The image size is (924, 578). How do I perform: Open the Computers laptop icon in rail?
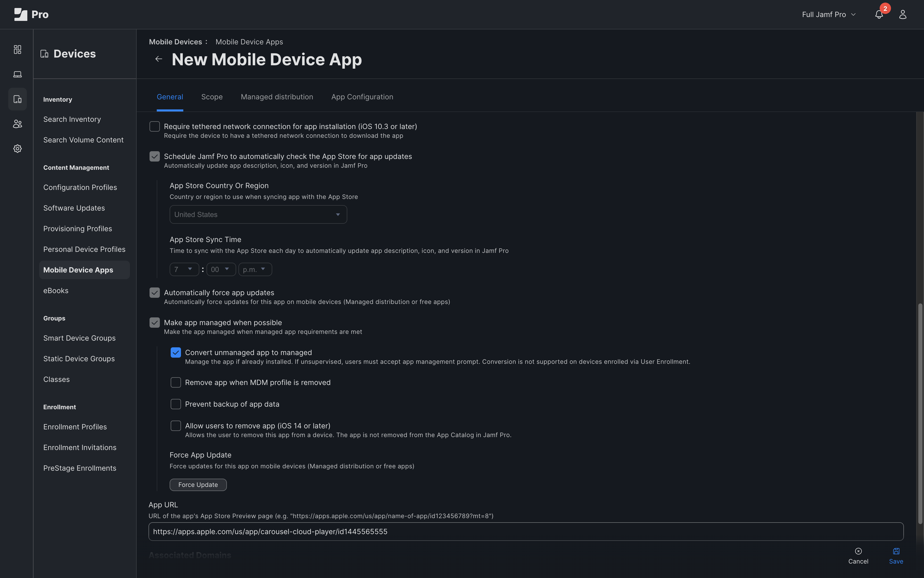[18, 74]
